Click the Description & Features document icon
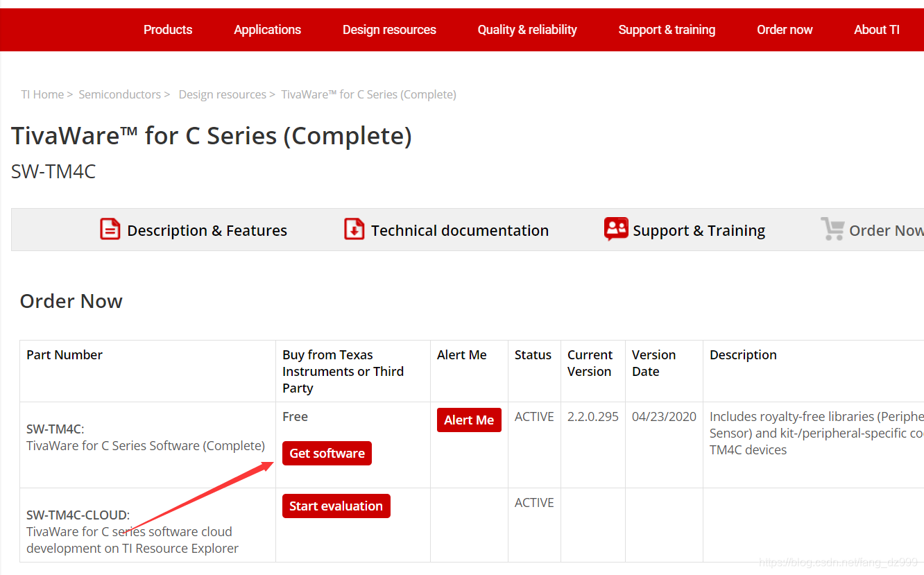 click(110, 229)
